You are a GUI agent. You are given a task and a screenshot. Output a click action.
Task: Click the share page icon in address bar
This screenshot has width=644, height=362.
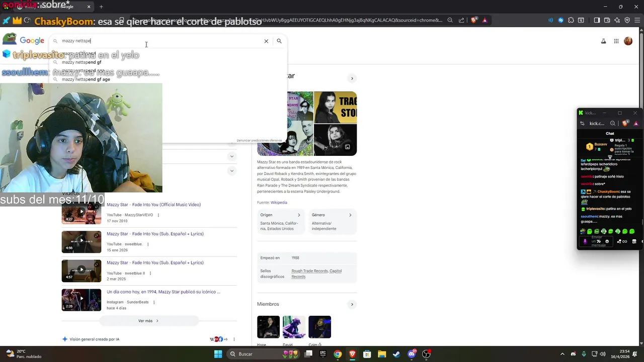coord(461,20)
